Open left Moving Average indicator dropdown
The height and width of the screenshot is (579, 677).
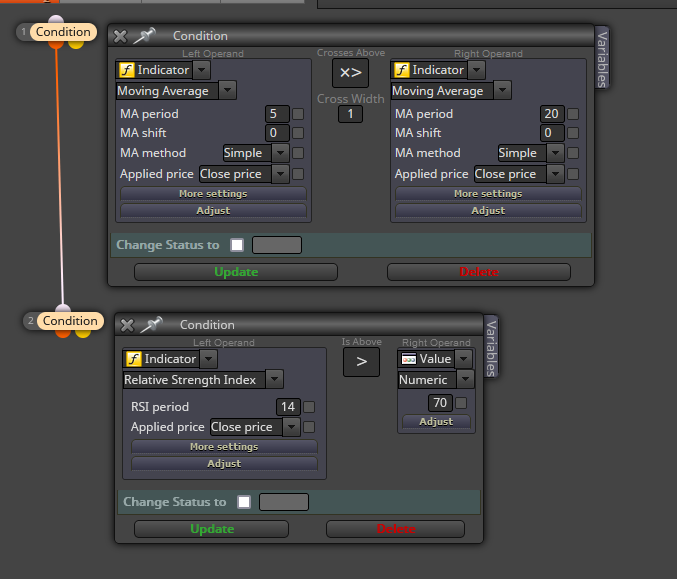coord(228,91)
